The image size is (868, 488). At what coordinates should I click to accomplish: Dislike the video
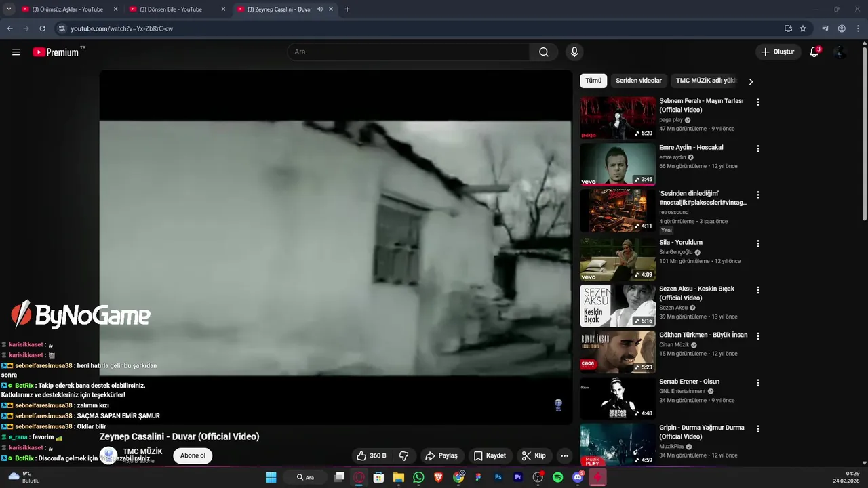404,455
